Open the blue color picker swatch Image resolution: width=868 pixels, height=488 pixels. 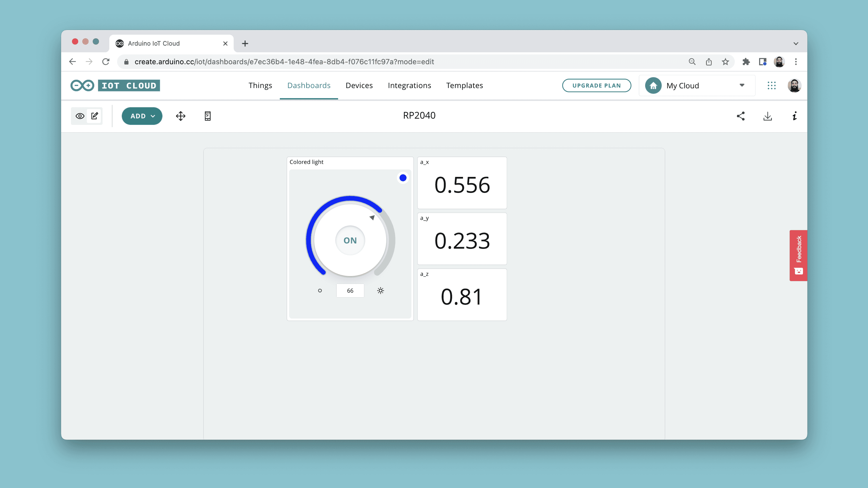tap(403, 178)
